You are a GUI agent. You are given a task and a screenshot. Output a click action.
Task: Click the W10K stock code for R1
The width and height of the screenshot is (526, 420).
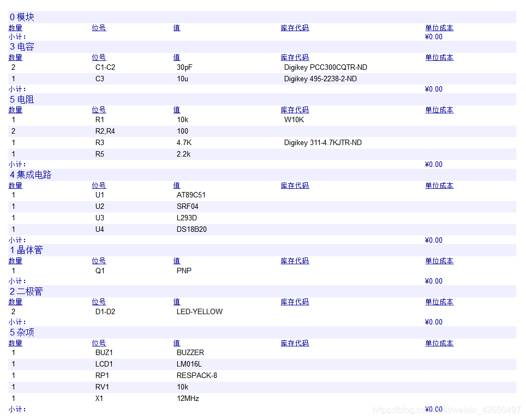pos(294,120)
